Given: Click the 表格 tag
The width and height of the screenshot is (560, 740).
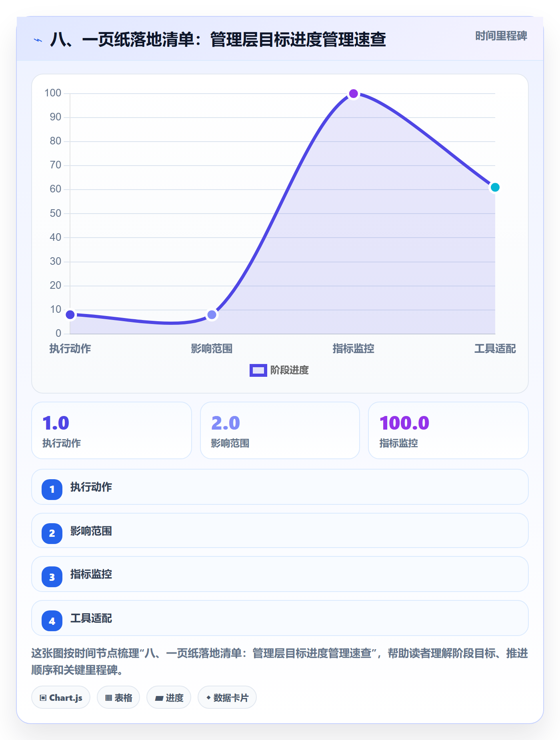Looking at the screenshot, I should [x=118, y=698].
